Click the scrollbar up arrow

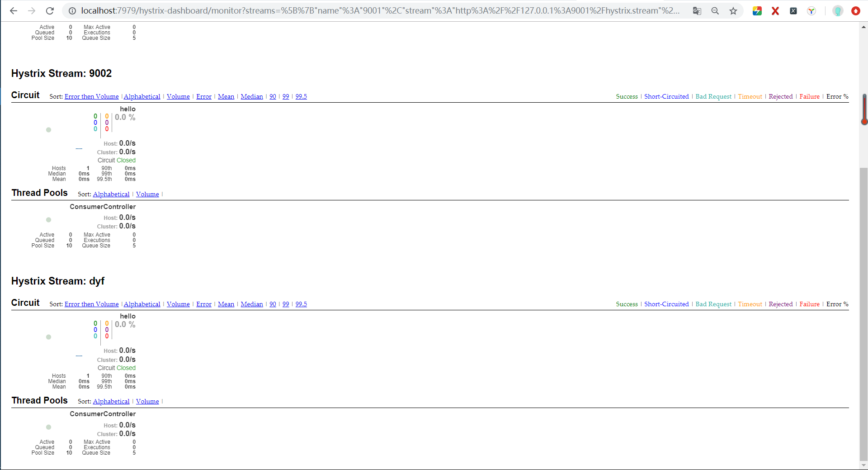863,27
